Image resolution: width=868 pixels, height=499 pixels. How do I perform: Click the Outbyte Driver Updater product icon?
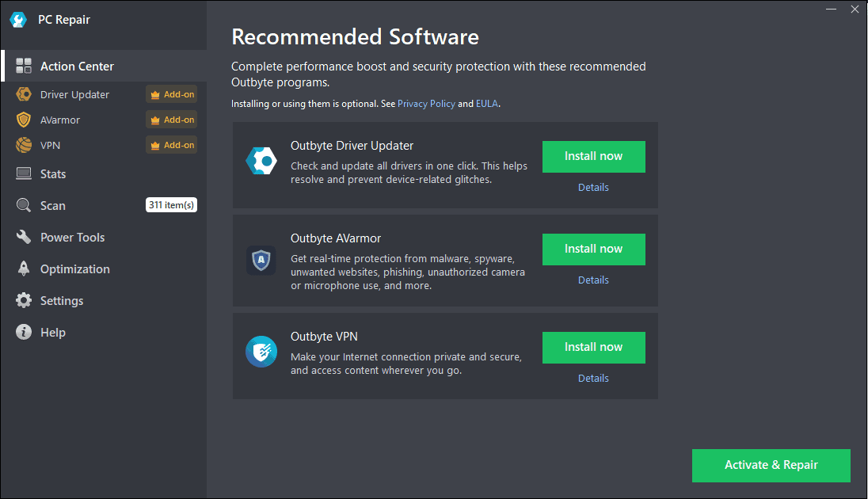[x=261, y=161]
